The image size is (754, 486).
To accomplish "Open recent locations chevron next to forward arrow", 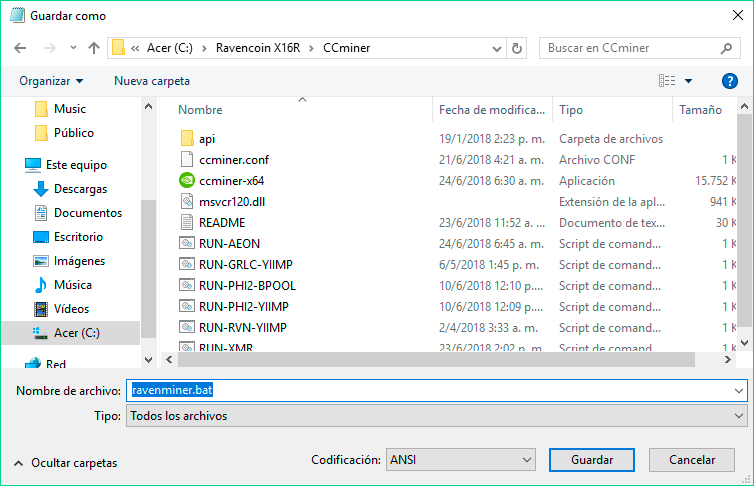I will click(x=73, y=48).
